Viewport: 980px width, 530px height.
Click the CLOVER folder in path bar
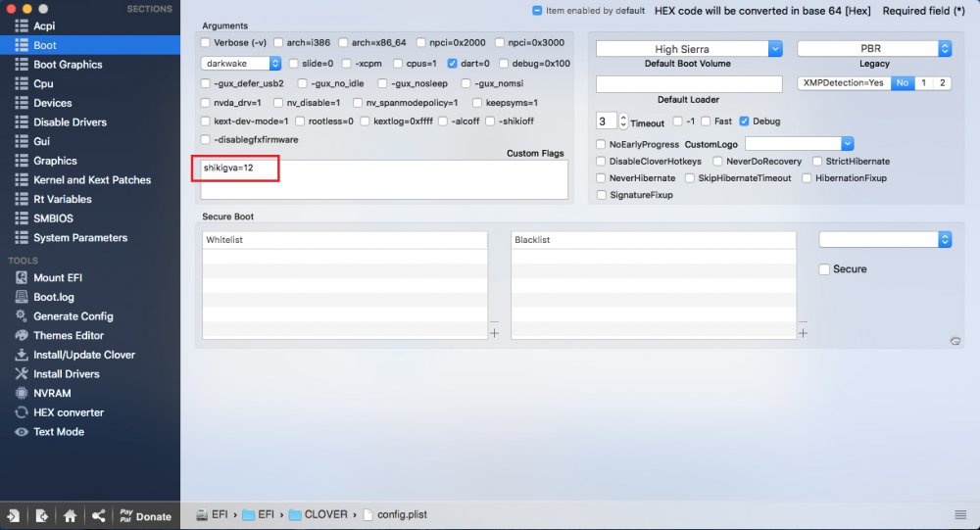click(318, 514)
